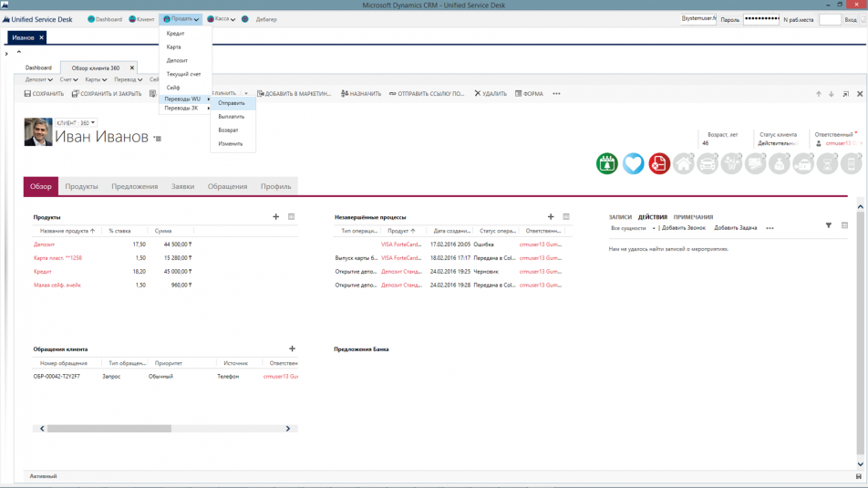Select Отправить in the Переводы WU submenu
This screenshot has width=868, height=488.
(x=232, y=103)
